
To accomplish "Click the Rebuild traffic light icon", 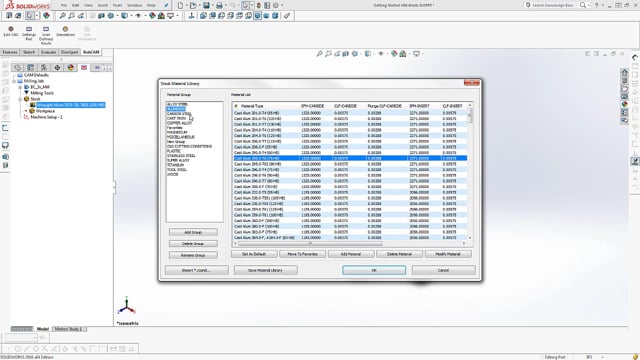I will (258, 5).
